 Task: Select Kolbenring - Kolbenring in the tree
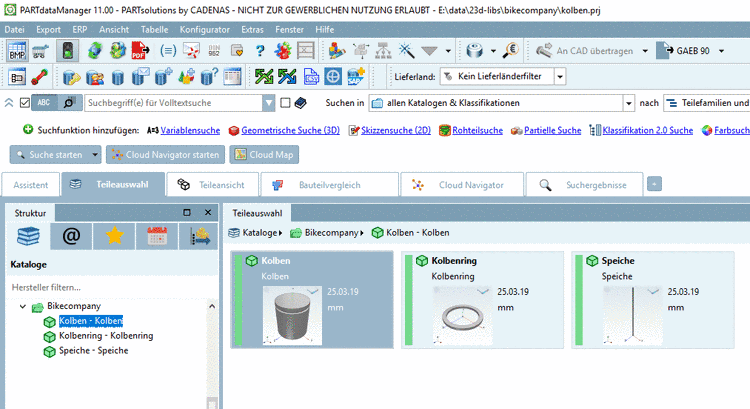click(x=106, y=336)
